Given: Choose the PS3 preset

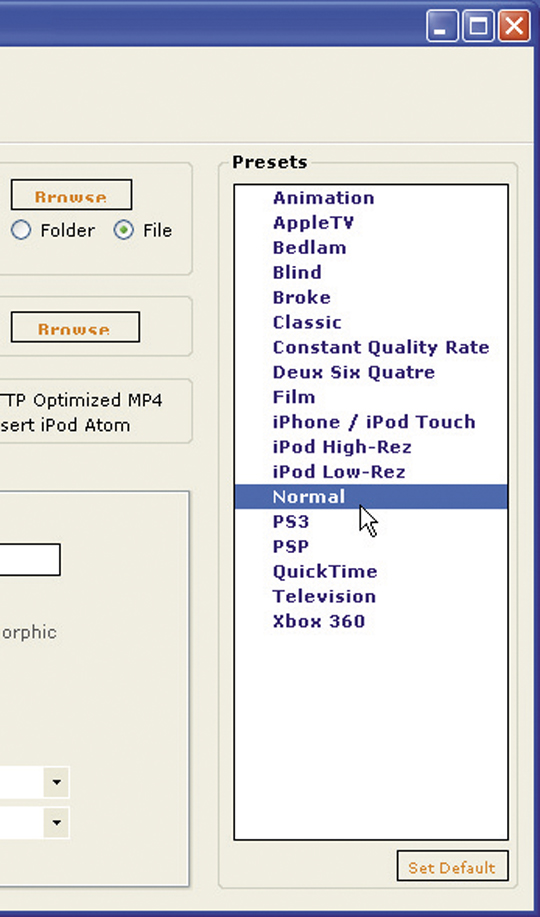Looking at the screenshot, I should click(x=291, y=522).
